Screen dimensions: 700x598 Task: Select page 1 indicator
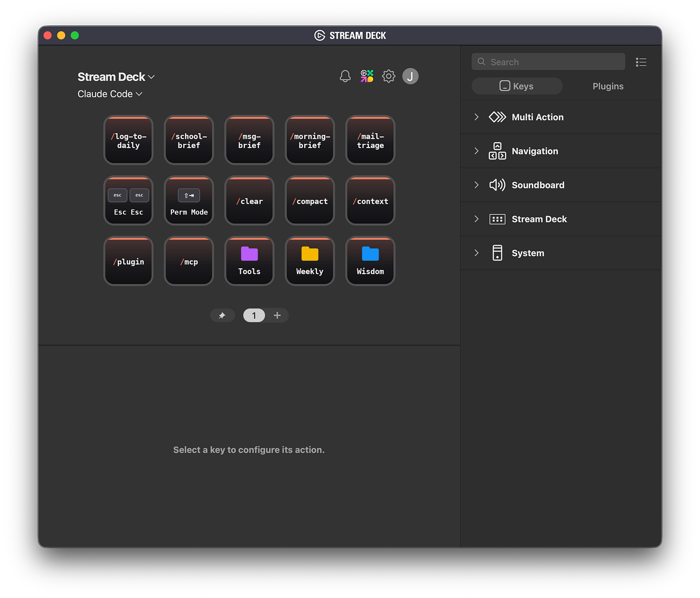(x=254, y=315)
